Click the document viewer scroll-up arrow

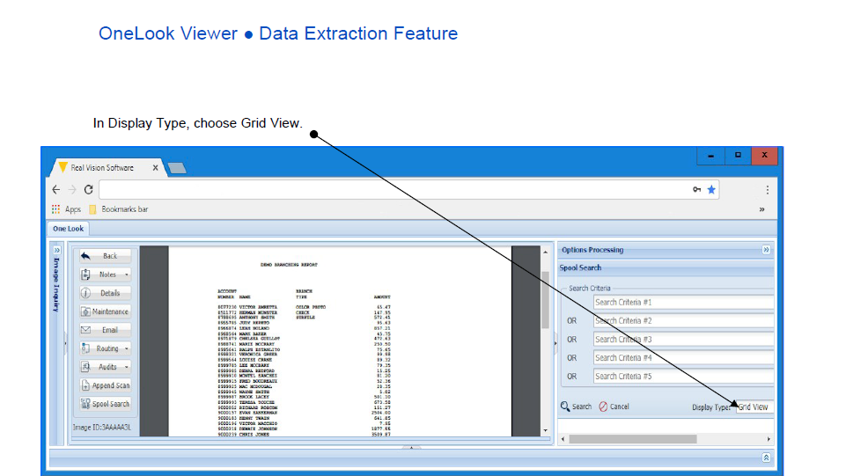pyautogui.click(x=545, y=253)
